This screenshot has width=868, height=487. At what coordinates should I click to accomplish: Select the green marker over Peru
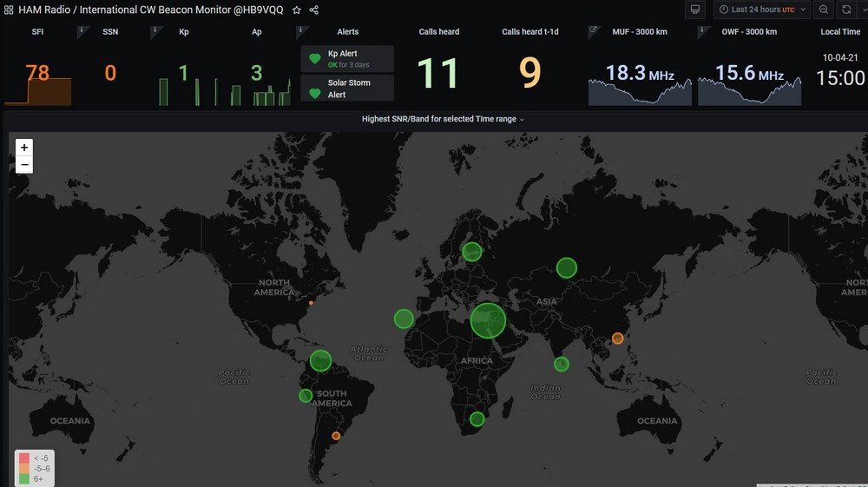coord(306,396)
